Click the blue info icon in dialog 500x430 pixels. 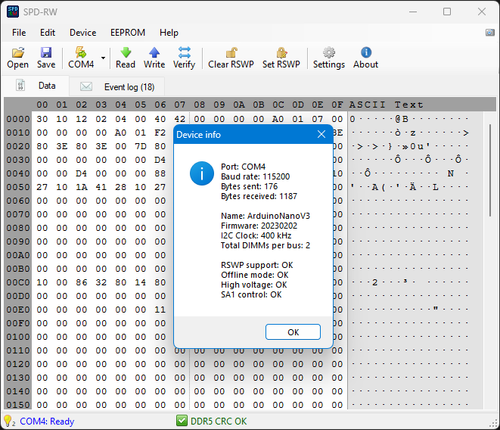pyautogui.click(x=202, y=173)
